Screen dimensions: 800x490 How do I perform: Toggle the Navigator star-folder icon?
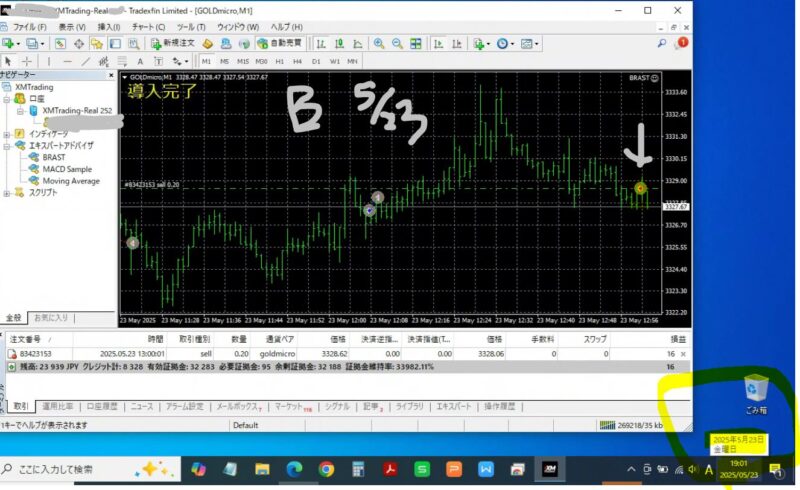[97, 44]
